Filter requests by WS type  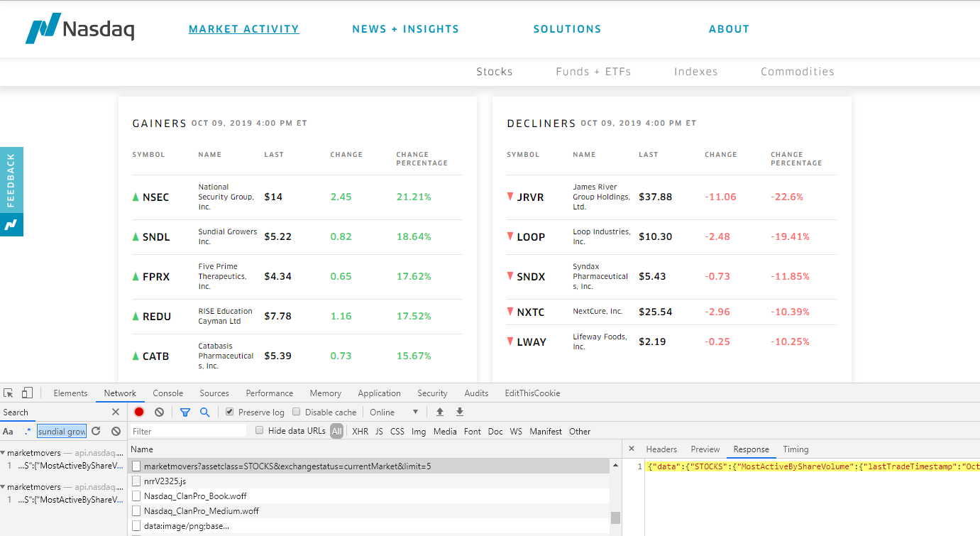coord(516,431)
